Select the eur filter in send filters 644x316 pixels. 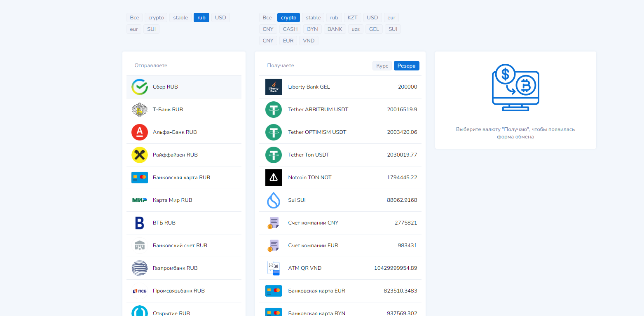pyautogui.click(x=134, y=29)
